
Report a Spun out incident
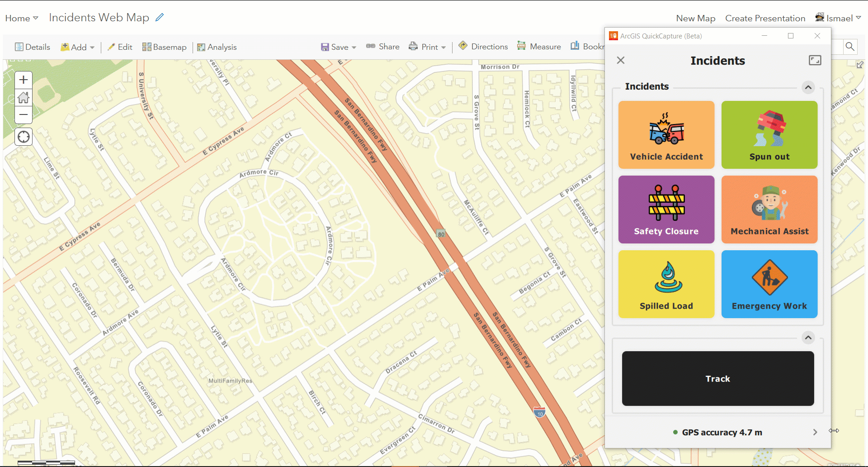click(769, 134)
